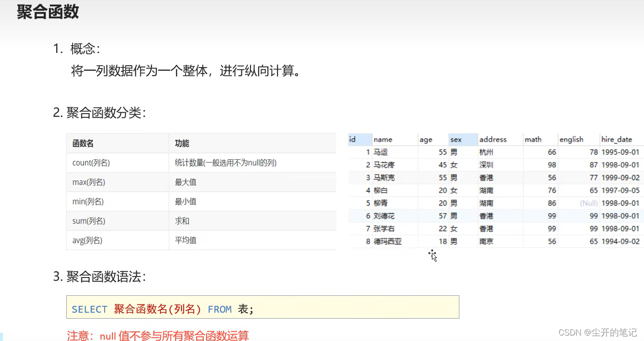Click the 1. 概念 heading

tap(77, 48)
